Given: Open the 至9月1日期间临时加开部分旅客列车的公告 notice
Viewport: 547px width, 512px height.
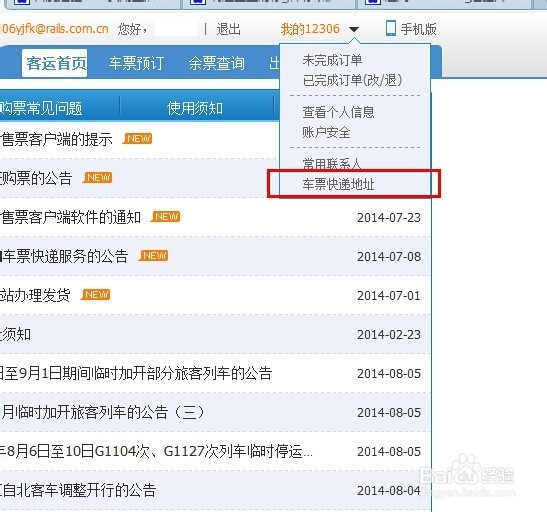Looking at the screenshot, I should (136, 374).
